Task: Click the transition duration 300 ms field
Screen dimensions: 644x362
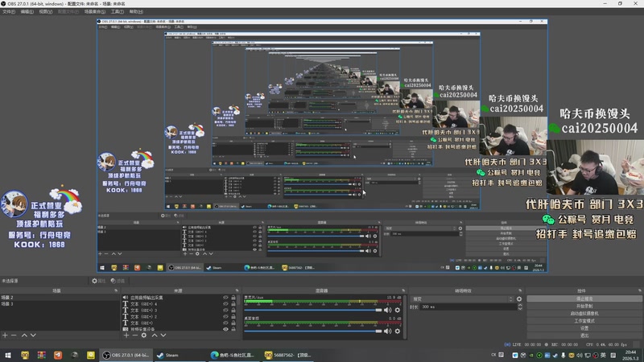Action: (469, 307)
